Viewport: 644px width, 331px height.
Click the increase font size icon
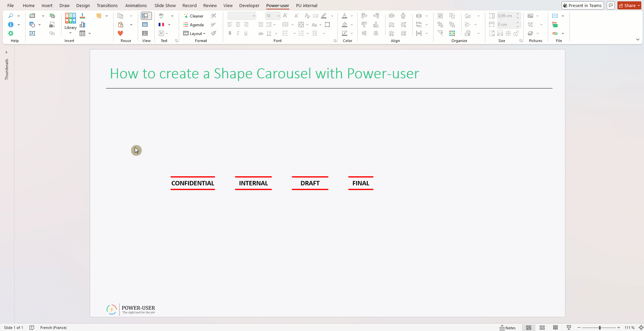coord(285,16)
